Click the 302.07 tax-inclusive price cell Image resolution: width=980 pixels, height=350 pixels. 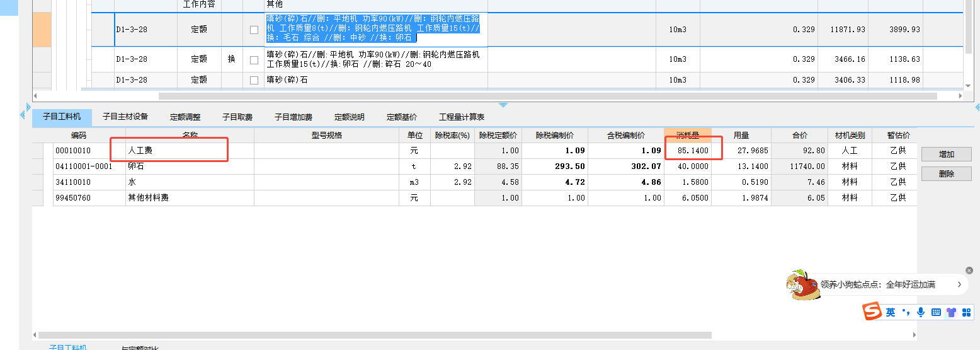coord(625,166)
